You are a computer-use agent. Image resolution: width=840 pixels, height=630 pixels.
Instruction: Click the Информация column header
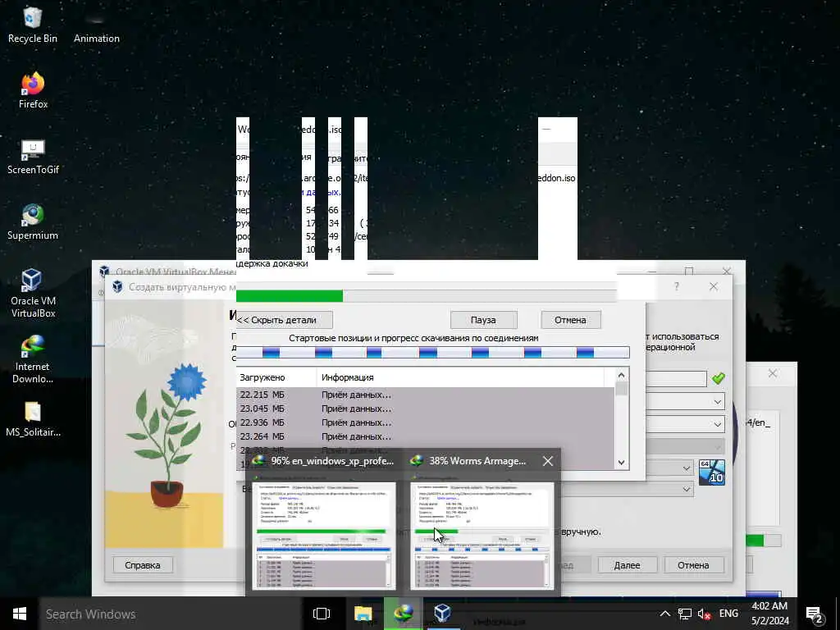(461, 377)
